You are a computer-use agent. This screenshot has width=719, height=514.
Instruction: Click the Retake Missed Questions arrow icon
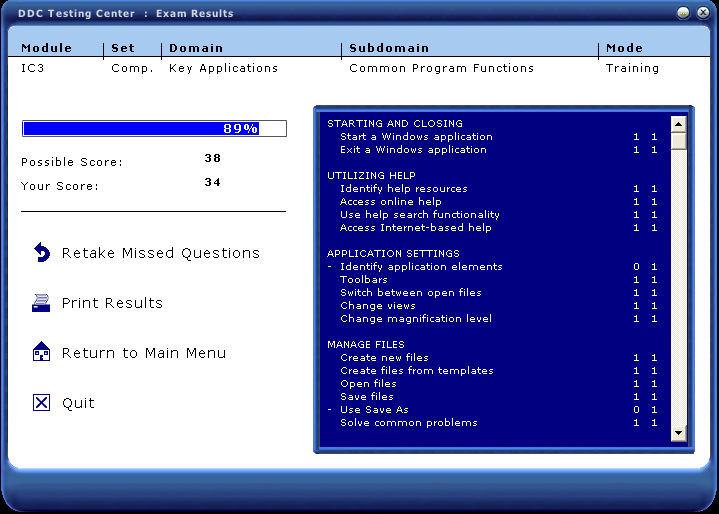click(42, 252)
